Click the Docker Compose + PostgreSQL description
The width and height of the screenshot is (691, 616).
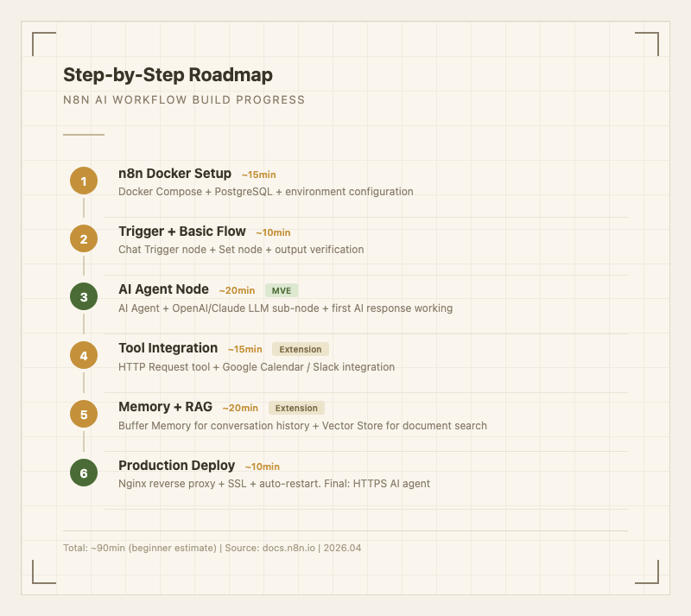(265, 192)
